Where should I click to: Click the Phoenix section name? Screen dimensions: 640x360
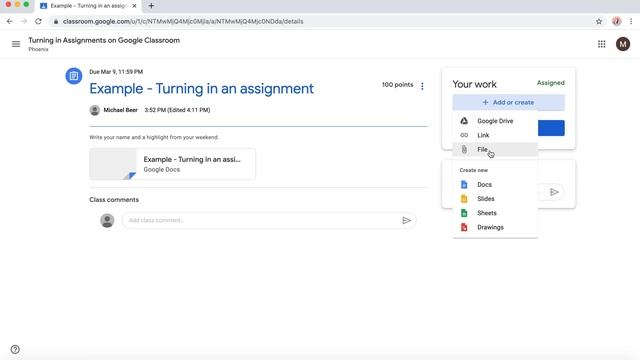click(x=38, y=49)
